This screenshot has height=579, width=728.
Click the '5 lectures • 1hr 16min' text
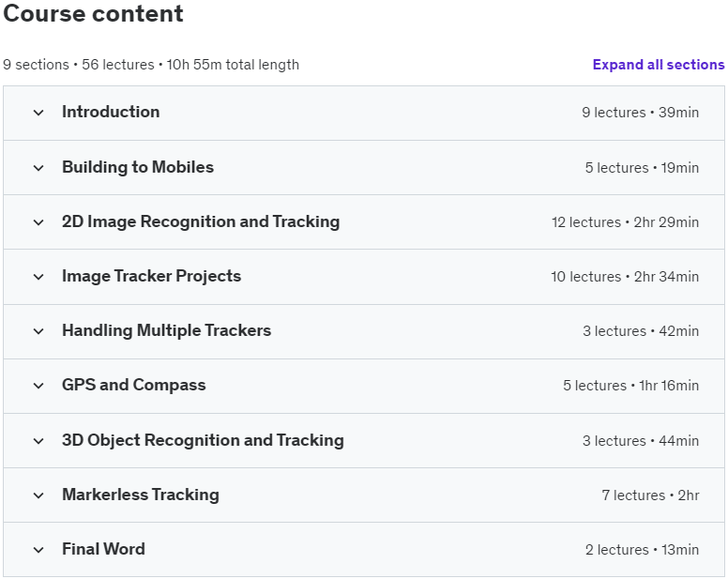click(x=631, y=386)
